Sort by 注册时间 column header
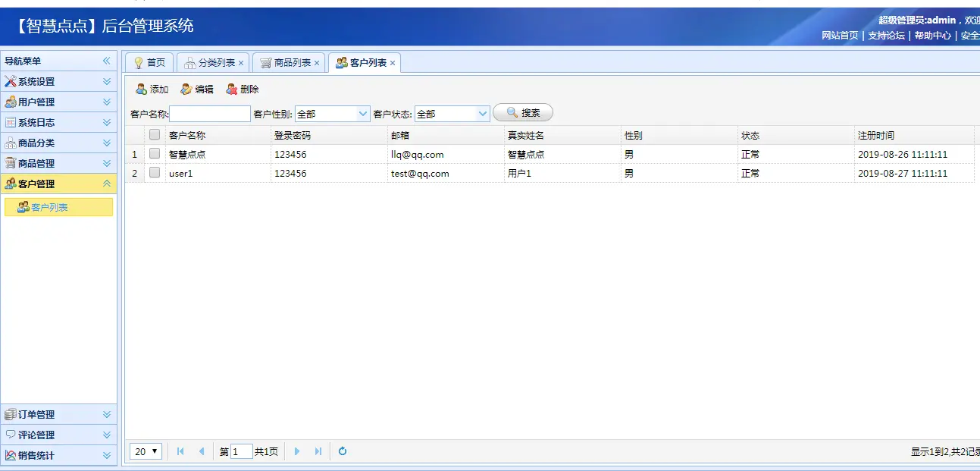 tap(915, 135)
